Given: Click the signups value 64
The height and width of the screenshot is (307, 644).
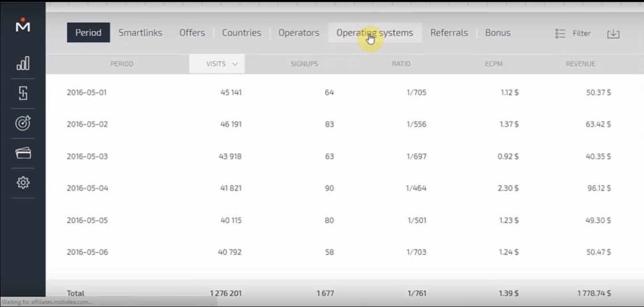Looking at the screenshot, I should click(x=329, y=93).
